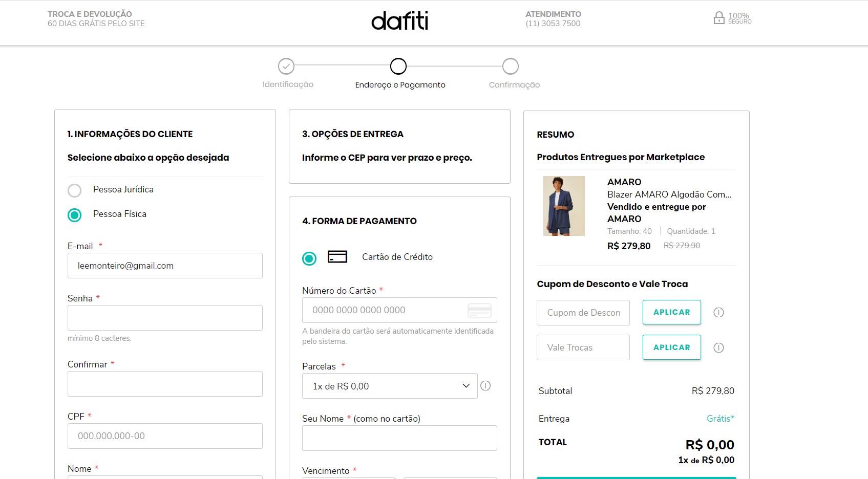Open the Parcelas installments dropdown
Screen dimensions: 868x479
coord(390,386)
